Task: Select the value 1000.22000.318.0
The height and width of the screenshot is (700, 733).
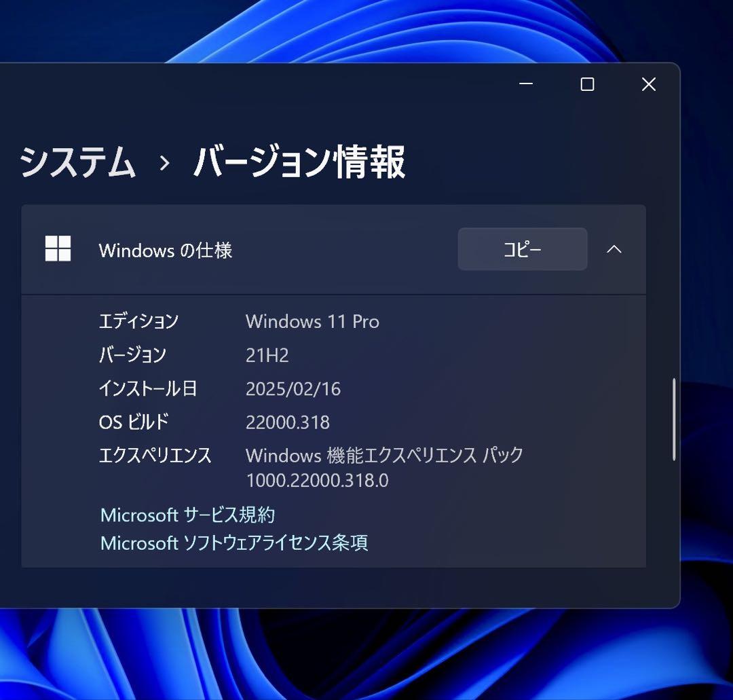Action: click(317, 481)
